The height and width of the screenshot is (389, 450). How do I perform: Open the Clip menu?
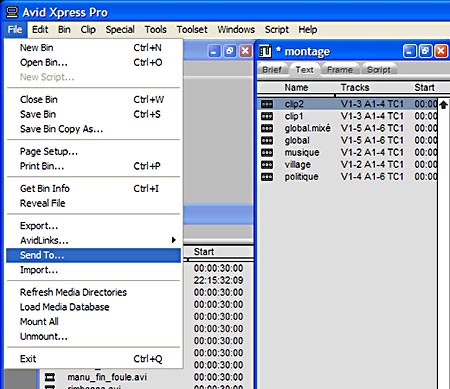pyautogui.click(x=88, y=29)
